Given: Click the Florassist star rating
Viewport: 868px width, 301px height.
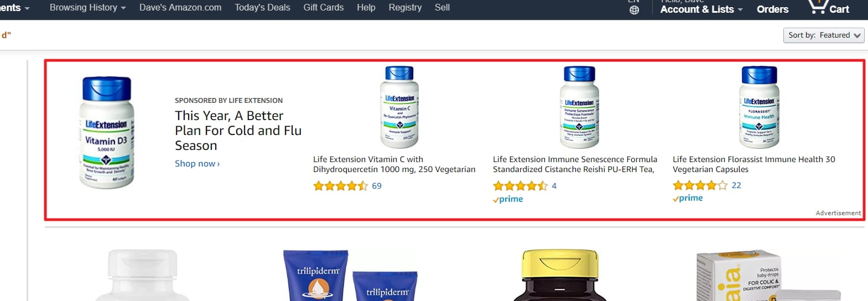Looking at the screenshot, I should 700,185.
